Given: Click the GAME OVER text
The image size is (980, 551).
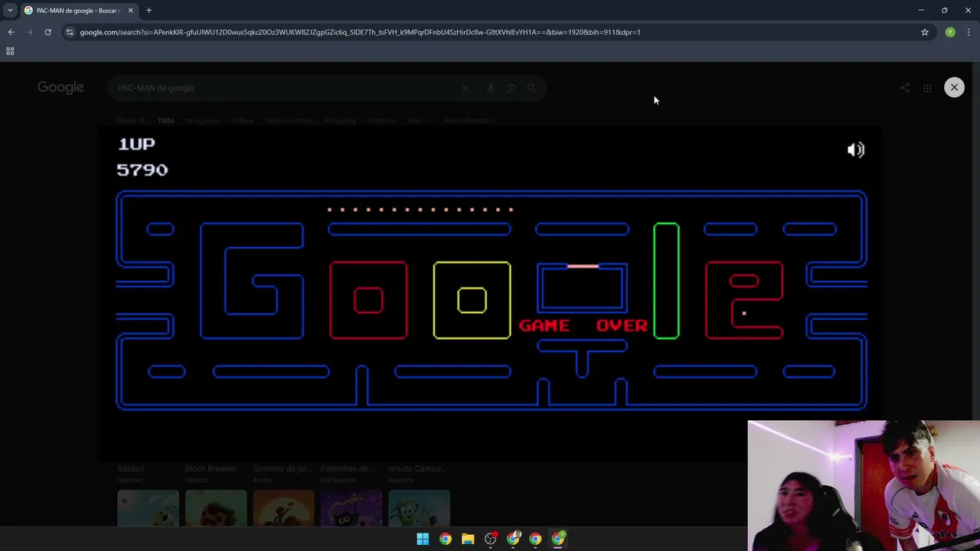Looking at the screenshot, I should 583,325.
